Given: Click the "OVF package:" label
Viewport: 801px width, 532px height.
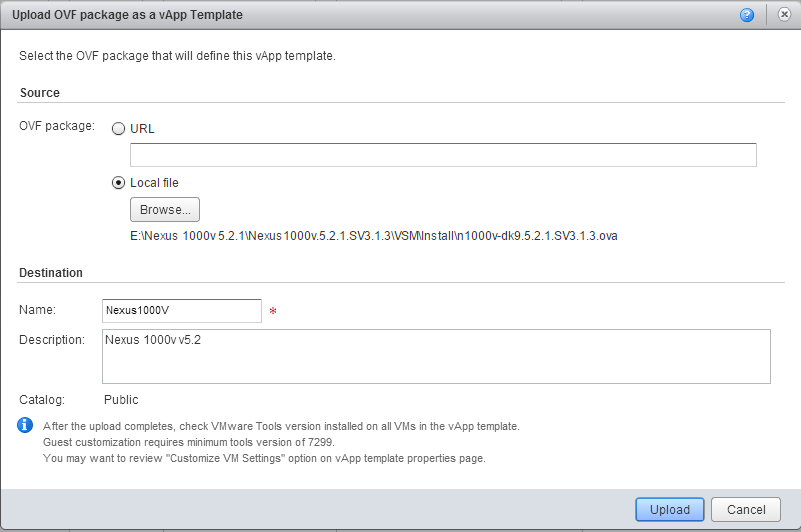Looking at the screenshot, I should [57, 127].
